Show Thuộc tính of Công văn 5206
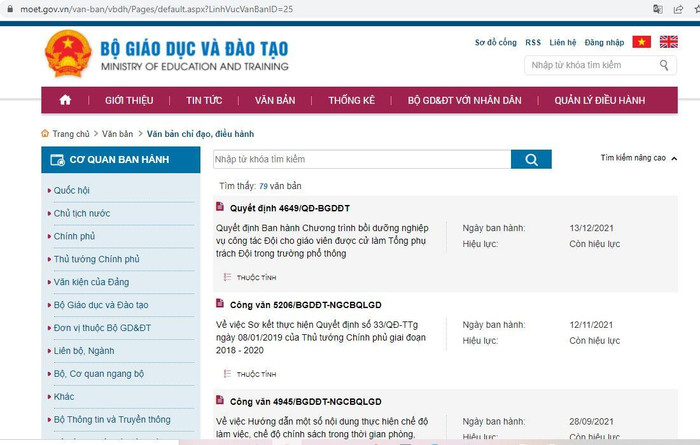Image resolution: width=700 pixels, height=445 pixels. point(250,374)
